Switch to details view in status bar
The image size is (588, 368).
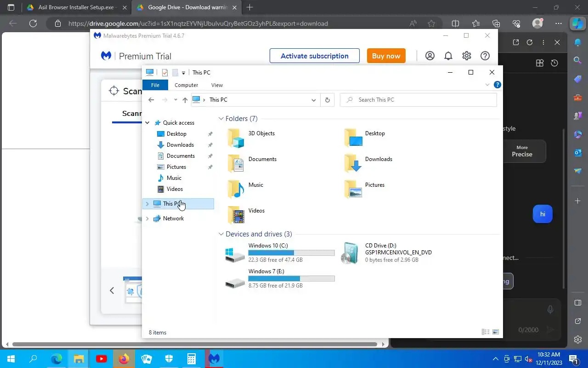coord(486,332)
